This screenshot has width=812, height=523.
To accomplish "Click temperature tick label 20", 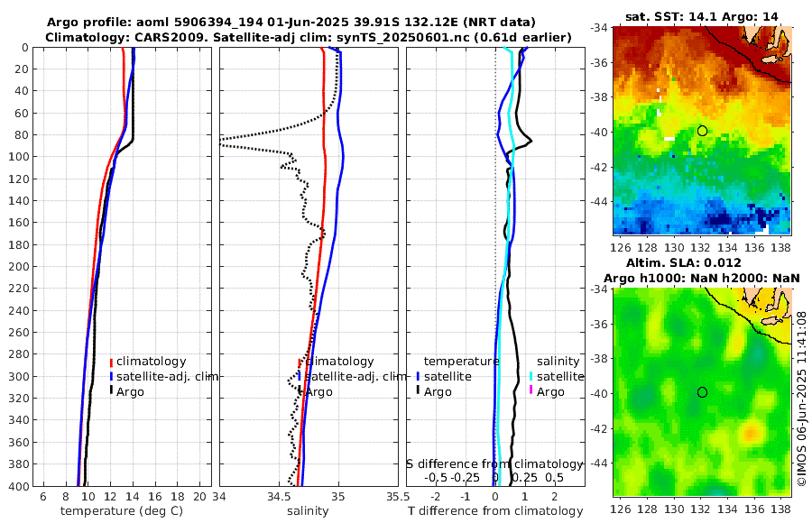I will pyautogui.click(x=200, y=497).
